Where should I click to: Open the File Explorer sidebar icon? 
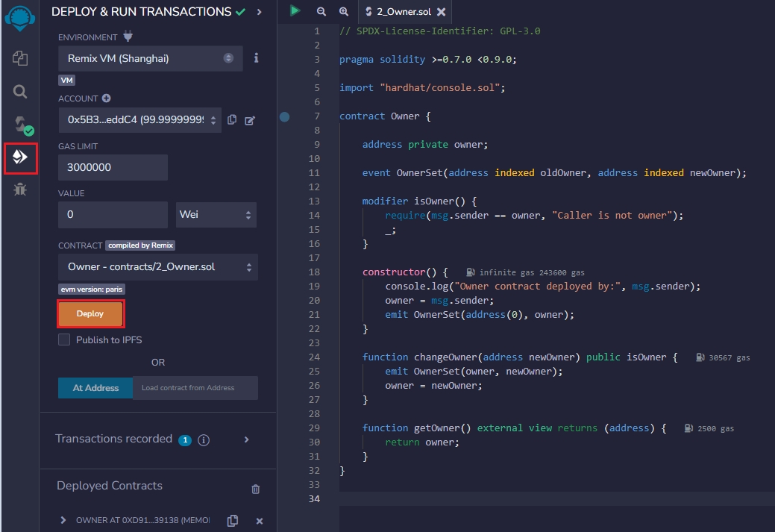pyautogui.click(x=20, y=58)
